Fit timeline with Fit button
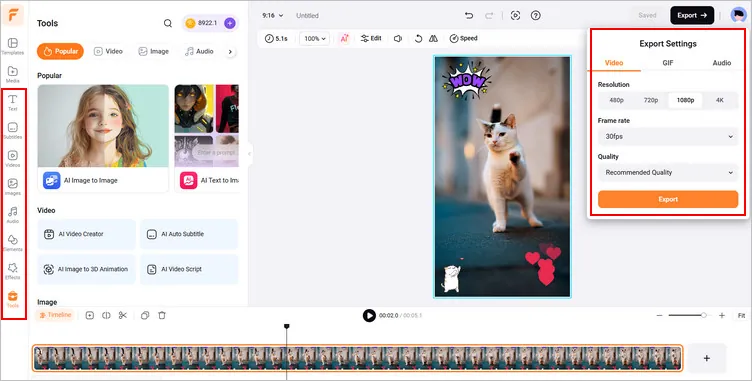Screen dimensions: 752x381 coord(741,315)
